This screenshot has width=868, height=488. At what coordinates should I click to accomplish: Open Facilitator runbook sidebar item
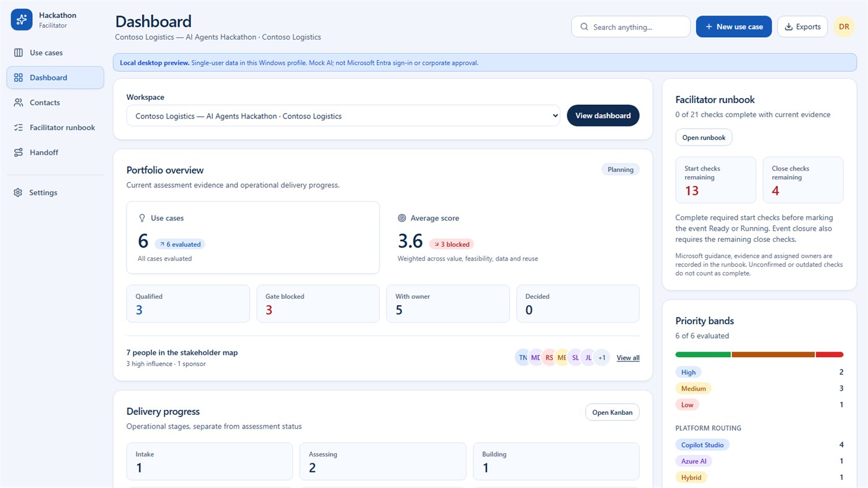(55, 127)
